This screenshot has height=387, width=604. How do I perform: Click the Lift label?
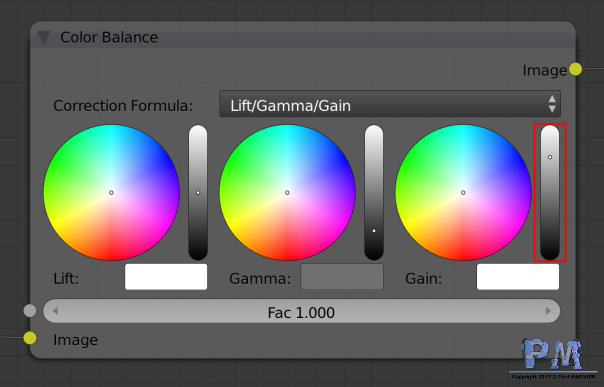66,278
